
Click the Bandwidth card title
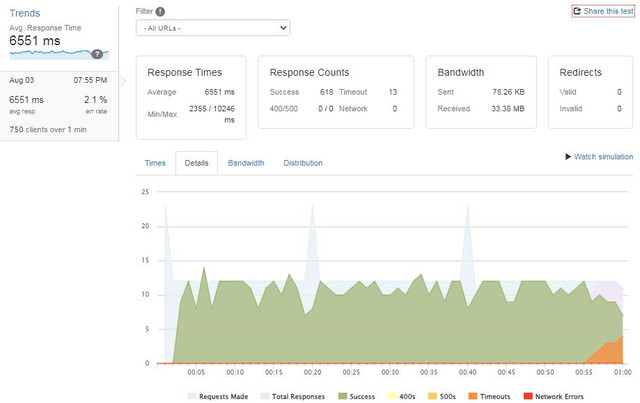click(x=461, y=72)
